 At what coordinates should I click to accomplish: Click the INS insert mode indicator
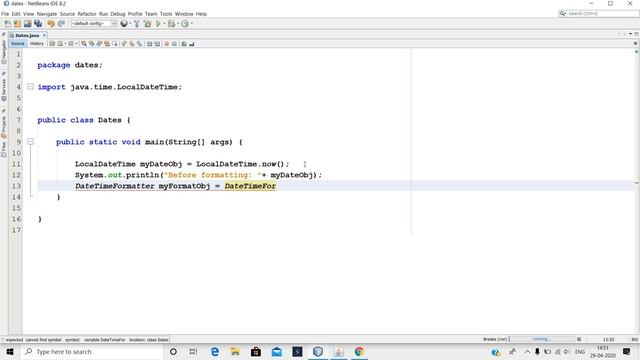(x=635, y=339)
